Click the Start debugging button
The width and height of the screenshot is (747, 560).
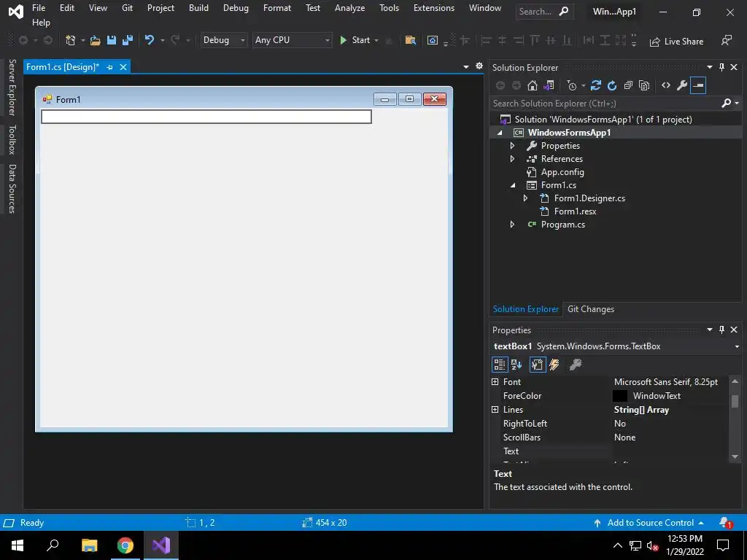click(355, 41)
